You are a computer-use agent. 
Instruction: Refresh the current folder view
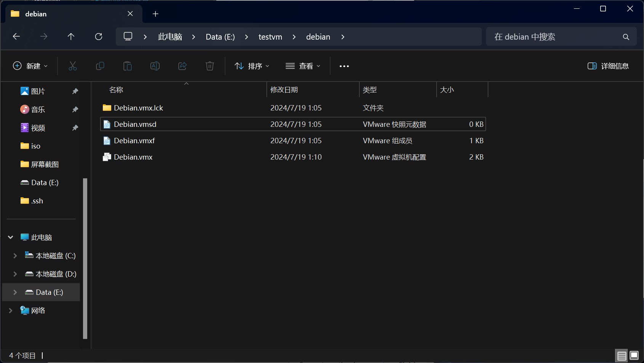tap(99, 37)
